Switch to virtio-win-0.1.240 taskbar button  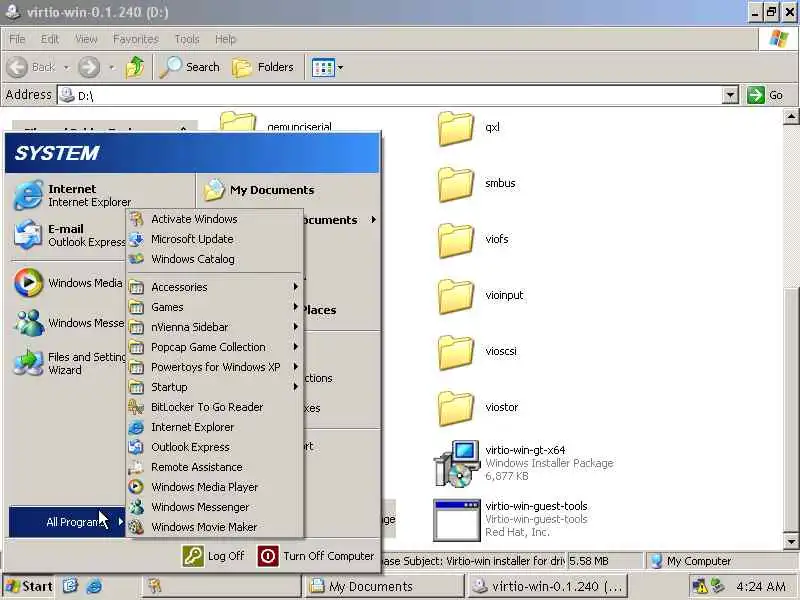[547, 587]
